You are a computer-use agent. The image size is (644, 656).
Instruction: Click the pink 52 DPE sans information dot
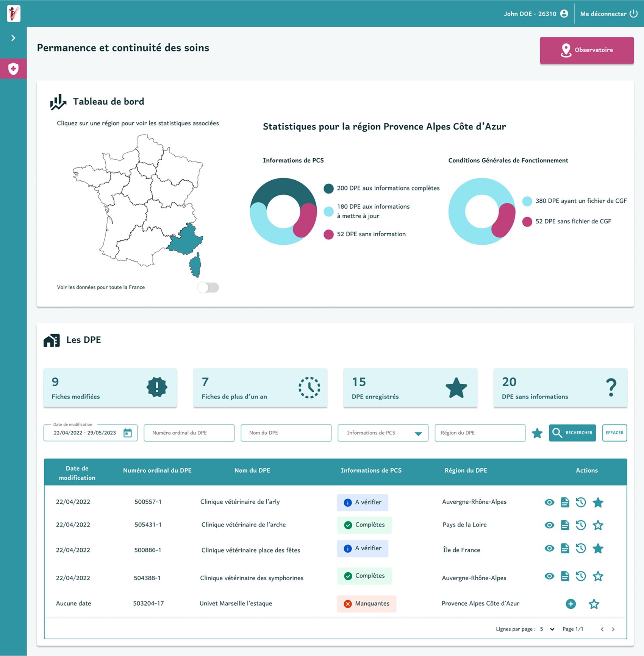328,234
